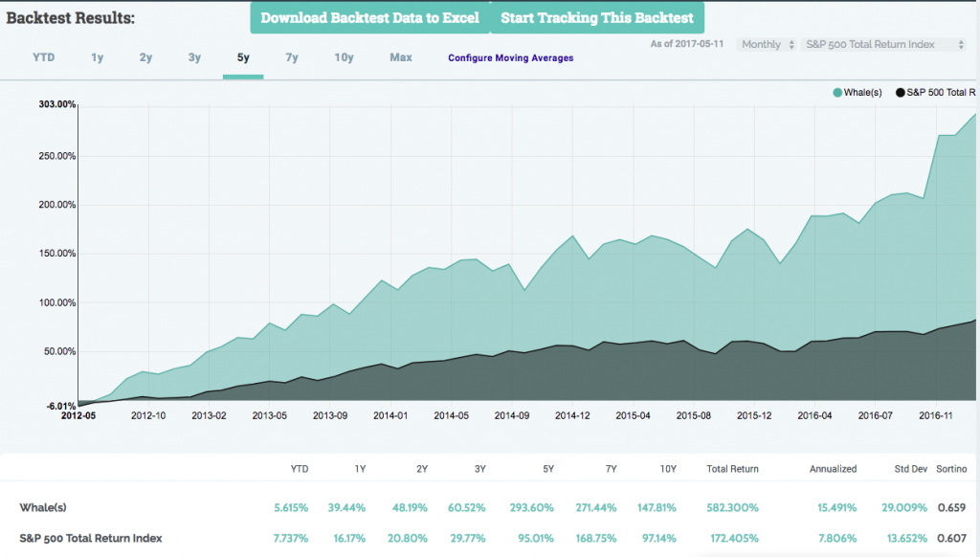Click the teal Whale(s) legend dot
This screenshot has width=980, height=557.
pos(837,93)
